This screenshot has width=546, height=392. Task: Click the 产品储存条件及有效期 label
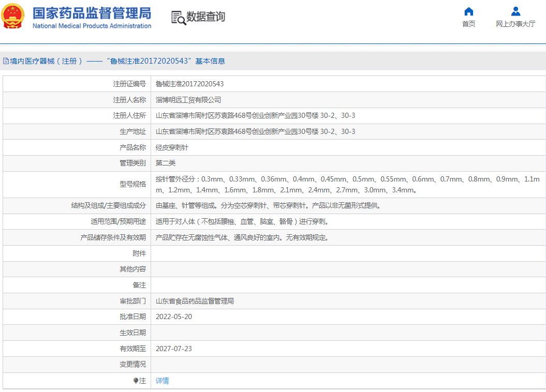pos(113,237)
